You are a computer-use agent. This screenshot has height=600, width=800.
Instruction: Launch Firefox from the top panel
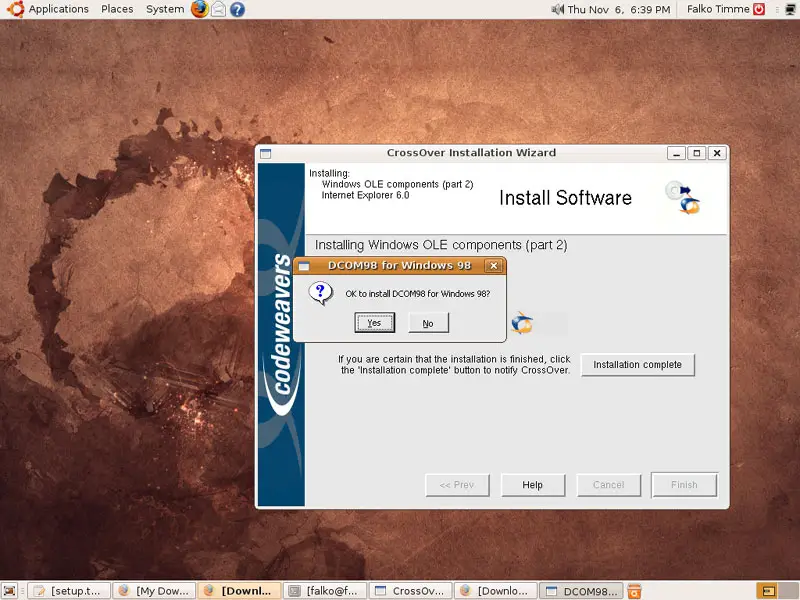(199, 9)
